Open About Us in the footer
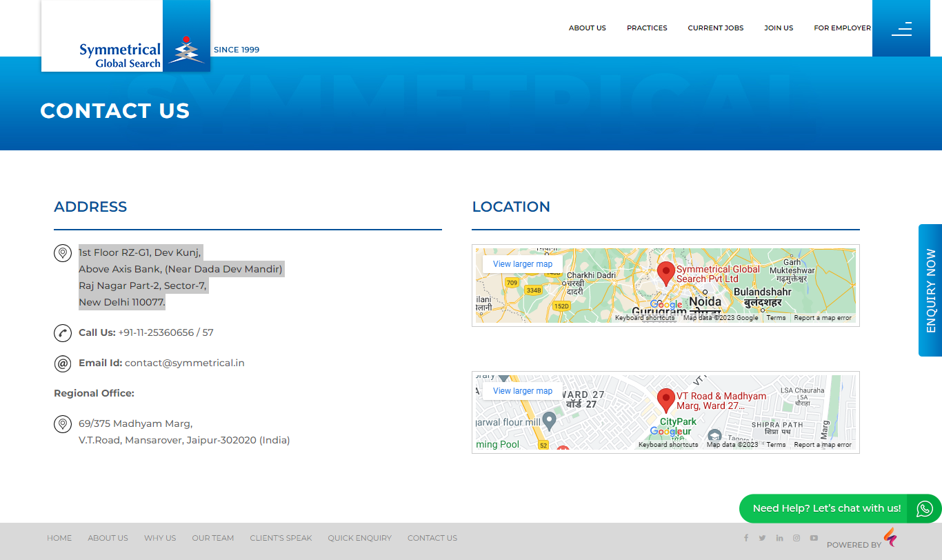 pyautogui.click(x=108, y=538)
